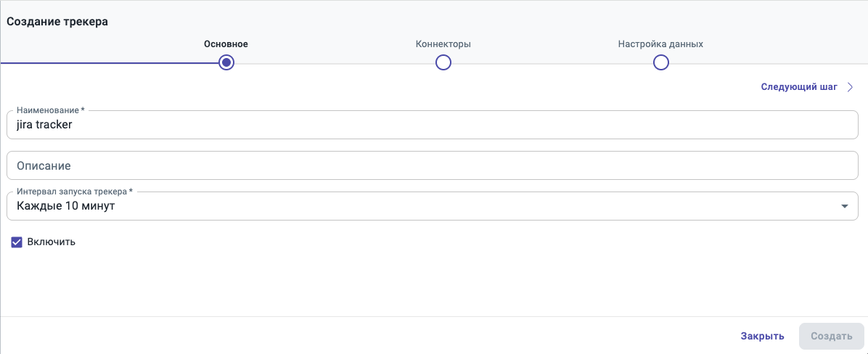Select the Каждые 10 минут value

(x=66, y=207)
